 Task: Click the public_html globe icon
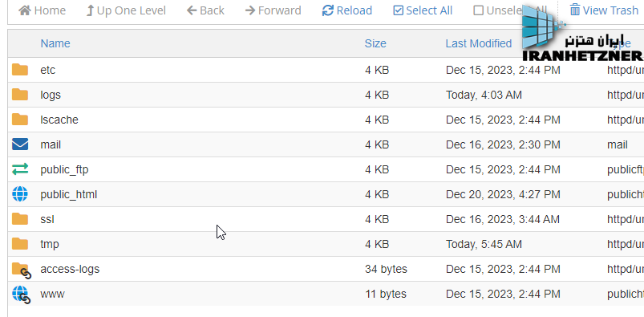20,194
